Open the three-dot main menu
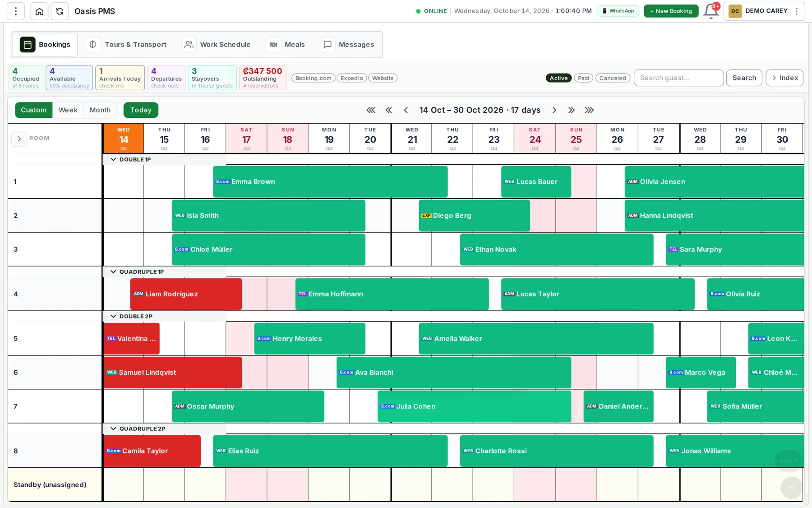Screen dimensions: 812x508 point(16,11)
